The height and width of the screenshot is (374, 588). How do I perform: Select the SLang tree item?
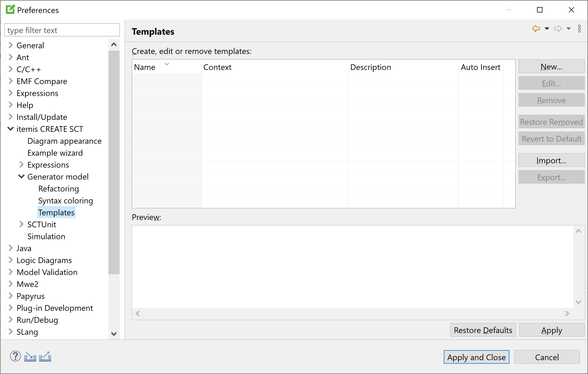tap(27, 332)
